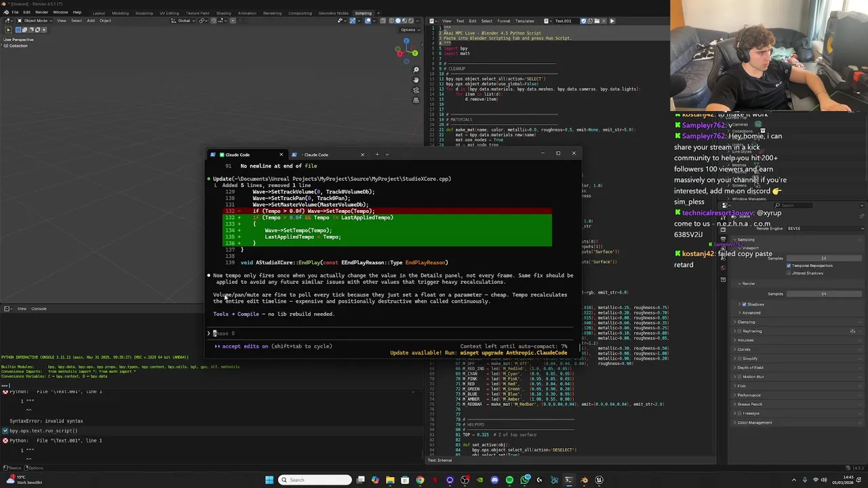Switch perspective/orthographic grid gizmo

tap(416, 100)
